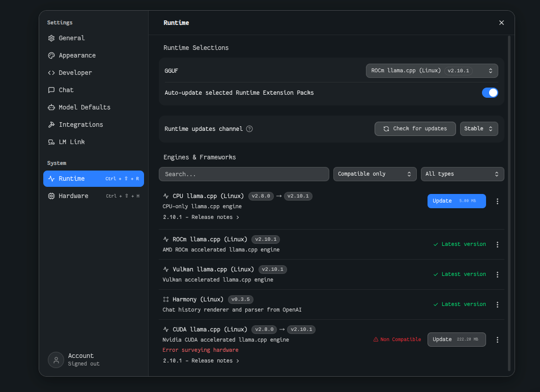Open the three-dot menu for Vulkan llama.cpp
The image size is (540, 392).
497,274
